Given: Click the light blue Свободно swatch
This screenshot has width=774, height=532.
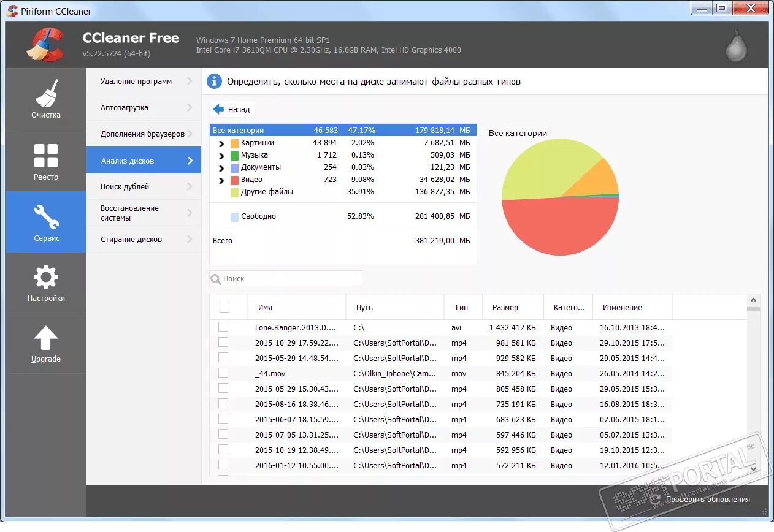Looking at the screenshot, I should tap(234, 217).
